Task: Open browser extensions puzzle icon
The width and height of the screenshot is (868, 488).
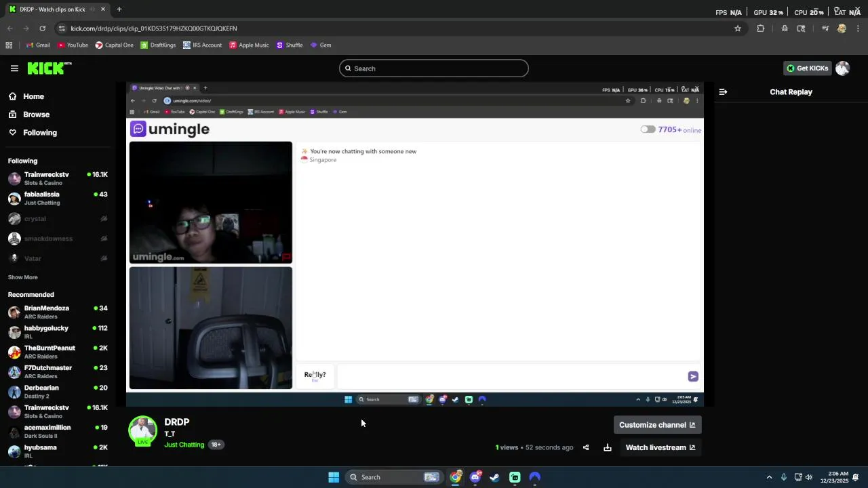Action: point(760,28)
